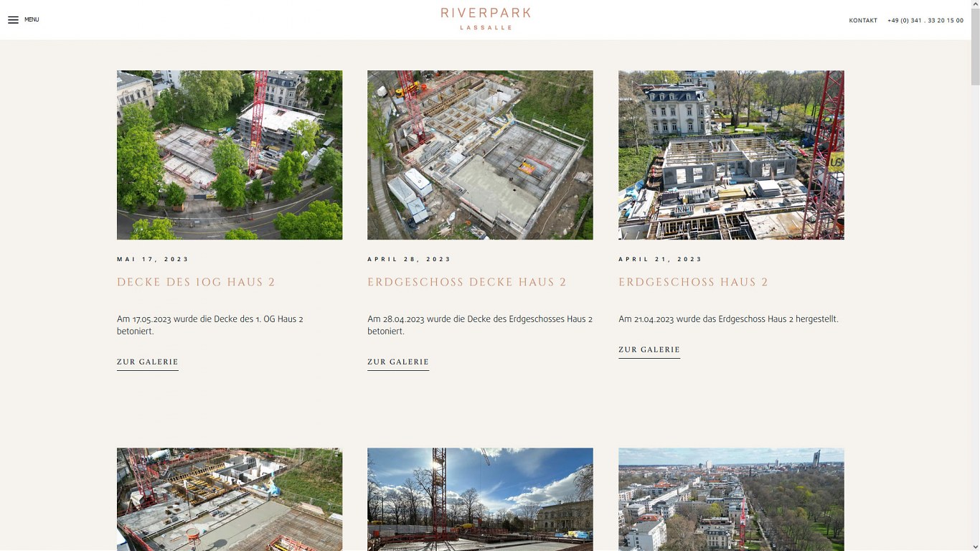This screenshot has height=551, width=980.
Task: Click the phone number +49 (0) 341 33 20 15 00
Action: coord(925,21)
